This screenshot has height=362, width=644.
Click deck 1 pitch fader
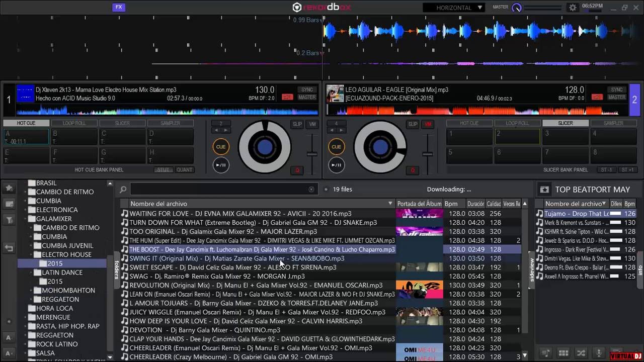pos(312,153)
